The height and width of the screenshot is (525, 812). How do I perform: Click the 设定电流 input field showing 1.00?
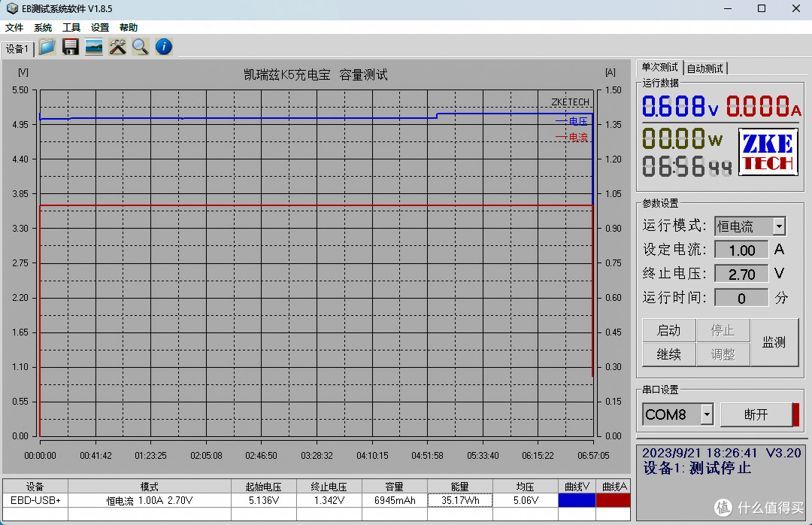741,250
